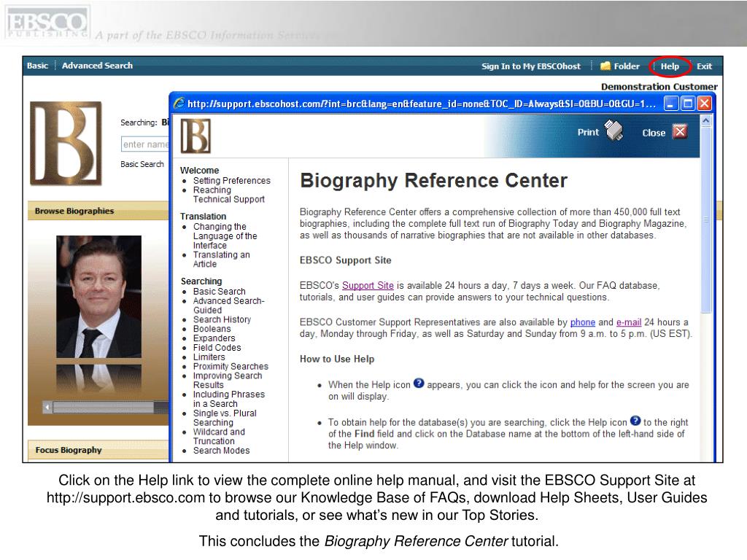Screen dimensions: 747x560
Task: Open Wildcard and Truncation topic
Action: pyautogui.click(x=219, y=436)
